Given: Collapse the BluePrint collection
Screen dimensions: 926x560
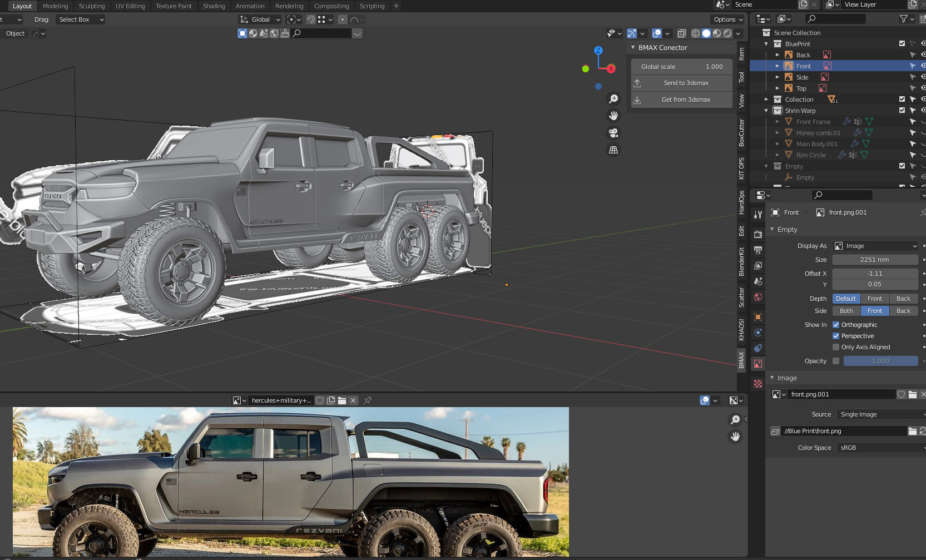Looking at the screenshot, I should [x=766, y=44].
